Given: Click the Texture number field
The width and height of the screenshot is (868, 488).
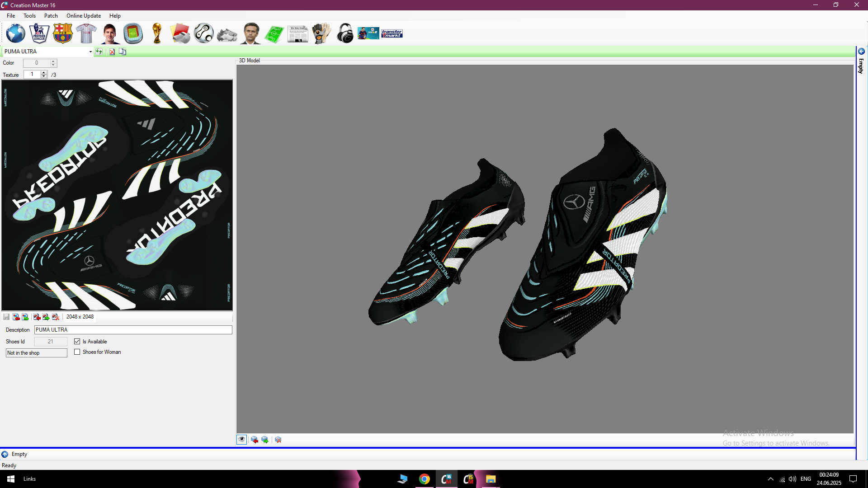Looking at the screenshot, I should pyautogui.click(x=32, y=75).
